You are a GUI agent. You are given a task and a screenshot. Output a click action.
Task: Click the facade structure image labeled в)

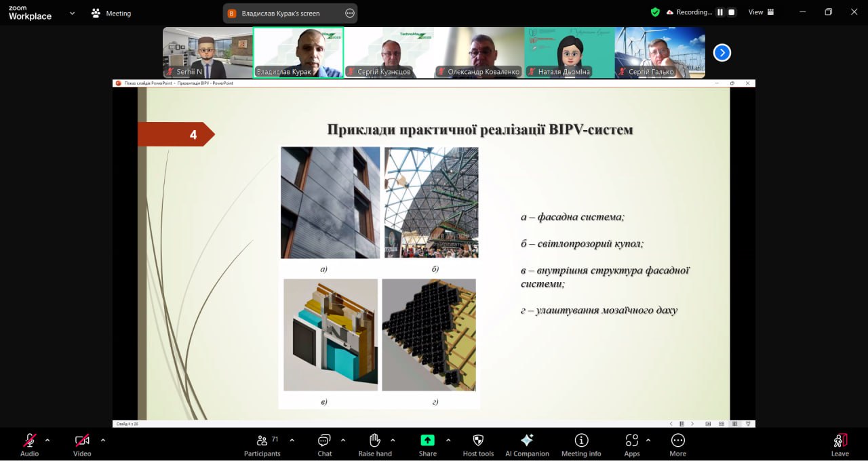(x=330, y=335)
